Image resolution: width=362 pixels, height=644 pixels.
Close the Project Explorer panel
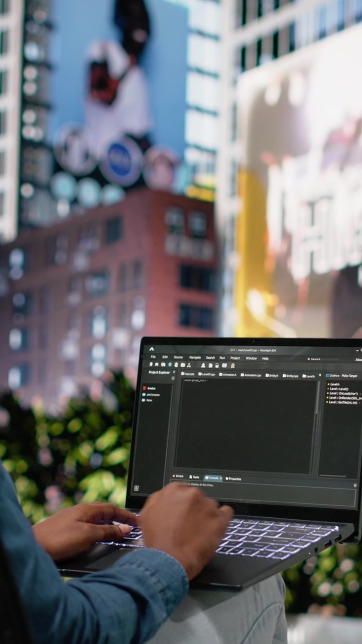174,372
